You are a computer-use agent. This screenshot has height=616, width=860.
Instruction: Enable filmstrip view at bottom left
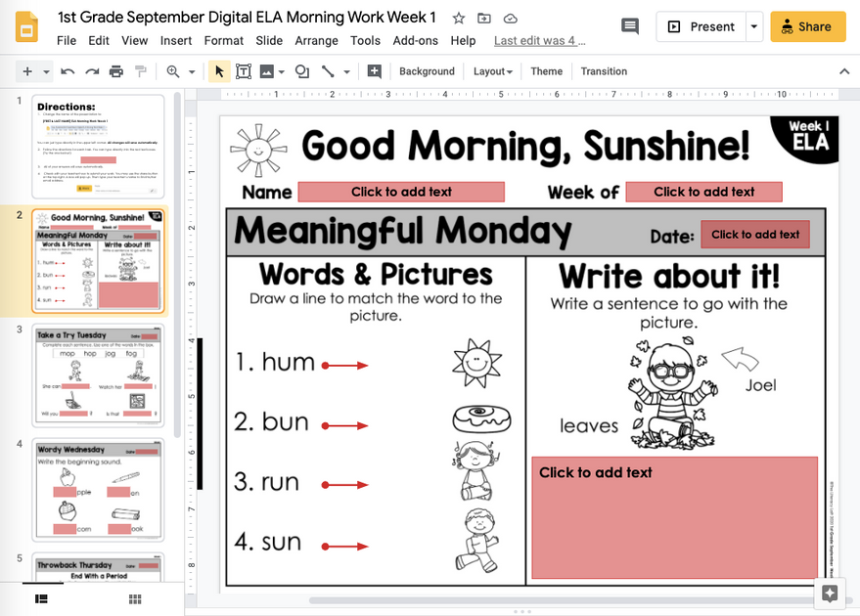tap(41, 598)
